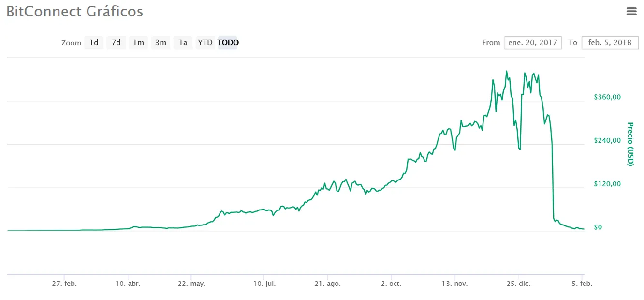Zoom chart to 1a range
The width and height of the screenshot is (644, 300).
pos(183,43)
